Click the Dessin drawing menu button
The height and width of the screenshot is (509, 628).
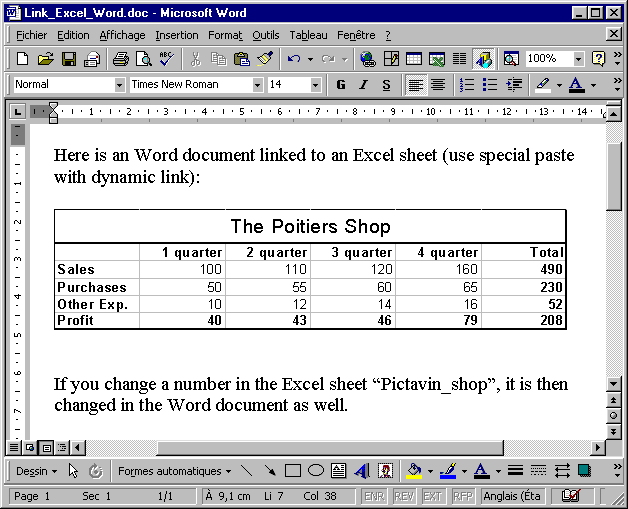37,470
